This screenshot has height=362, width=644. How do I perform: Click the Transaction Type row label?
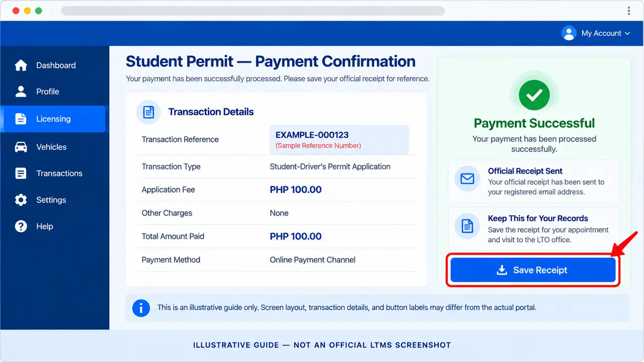171,166
